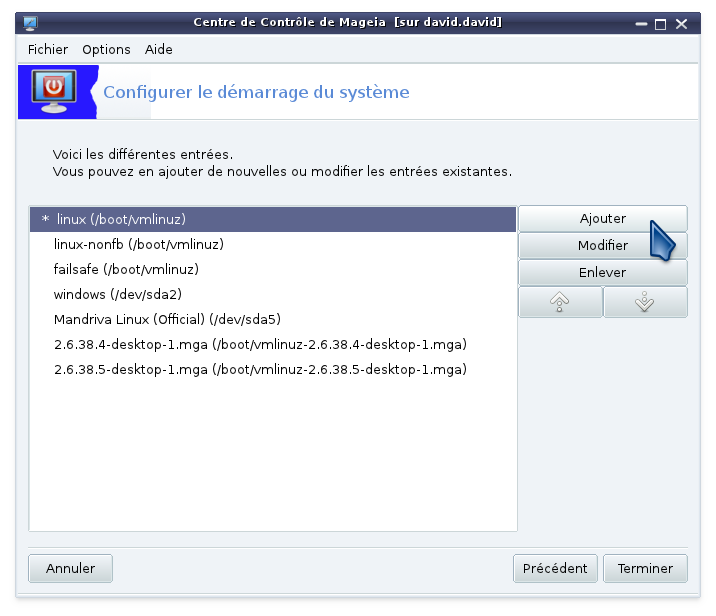Select the linux-nonfb (/boot/vmlinuz) entry

(x=273, y=244)
